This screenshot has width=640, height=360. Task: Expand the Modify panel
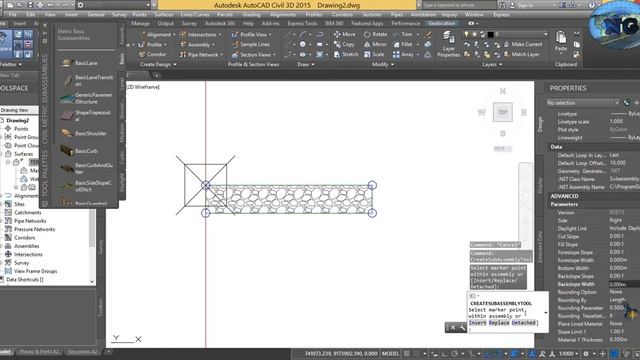point(383,64)
